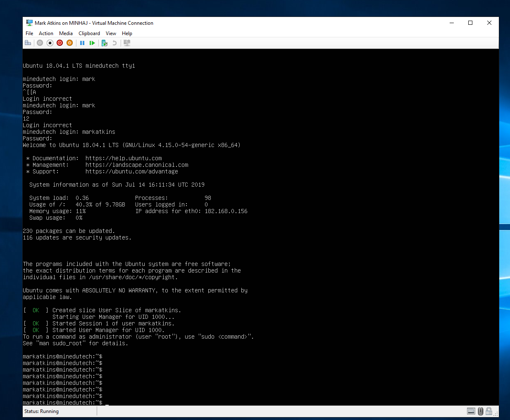Pause the virtual machine
This screenshot has height=420, width=510.
82,43
